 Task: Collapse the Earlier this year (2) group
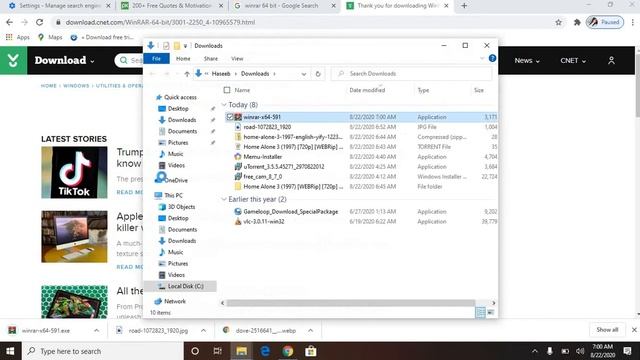(x=224, y=199)
